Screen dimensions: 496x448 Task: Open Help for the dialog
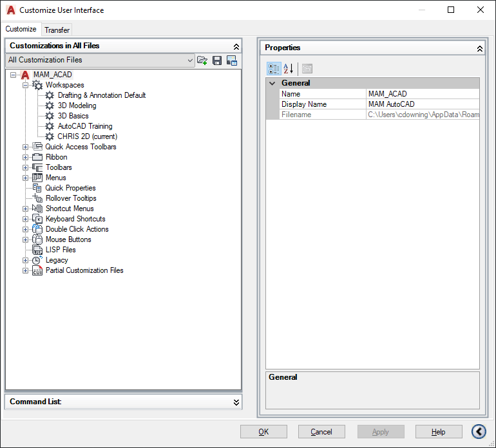439,431
